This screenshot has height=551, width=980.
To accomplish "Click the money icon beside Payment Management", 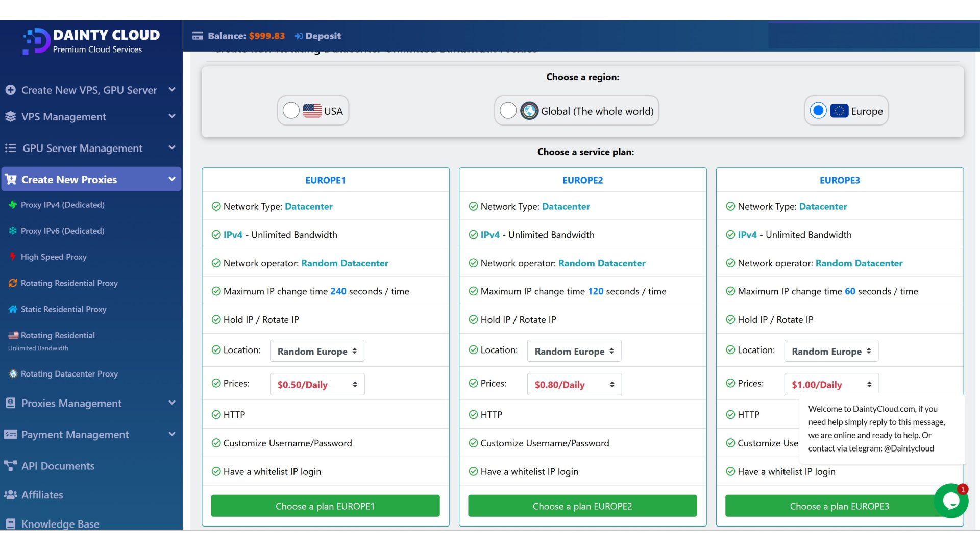I will (10, 434).
